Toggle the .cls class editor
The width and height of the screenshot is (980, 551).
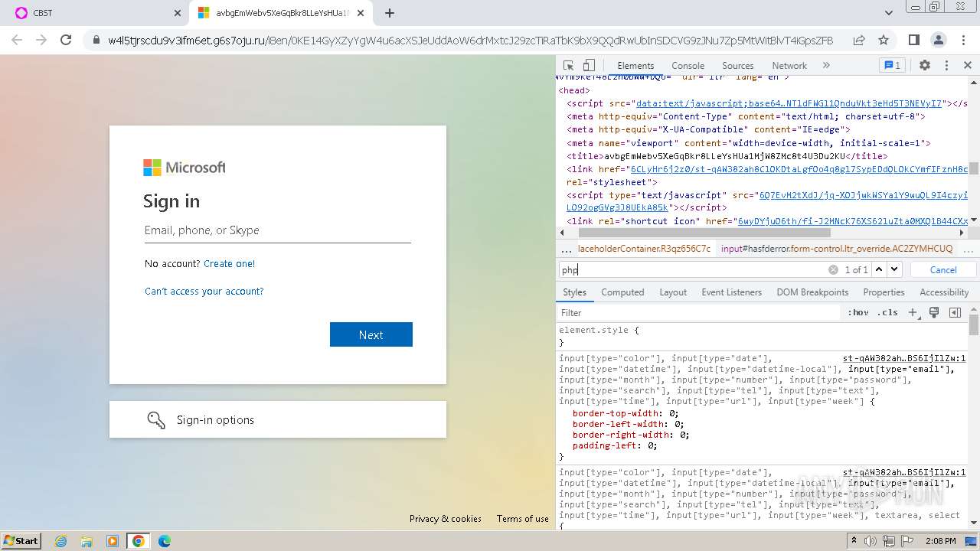pyautogui.click(x=887, y=313)
